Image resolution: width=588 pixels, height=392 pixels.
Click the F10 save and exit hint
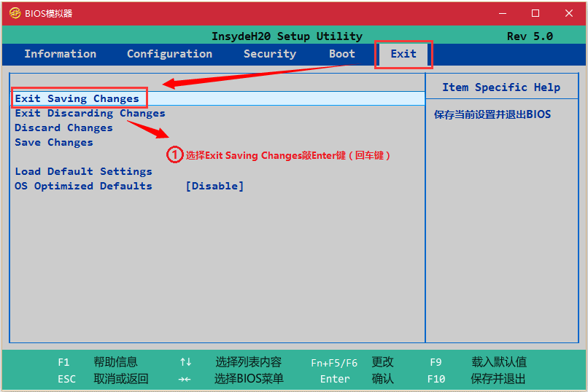(436, 379)
